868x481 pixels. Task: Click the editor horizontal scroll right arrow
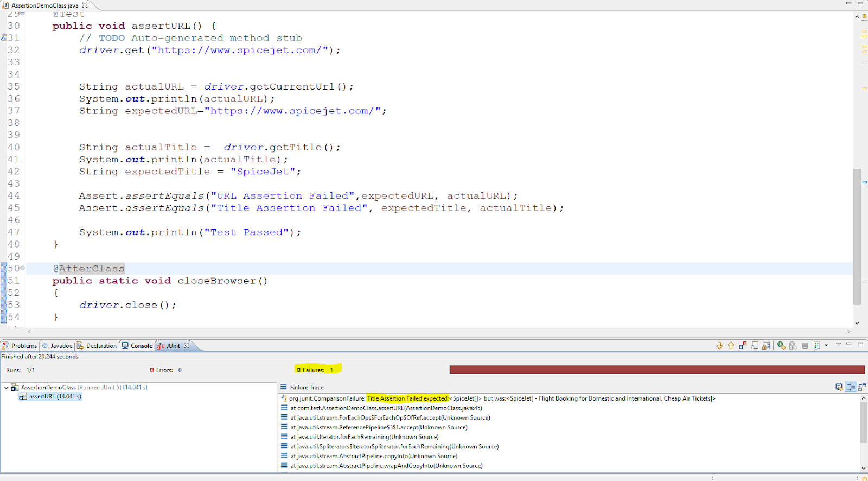click(848, 331)
